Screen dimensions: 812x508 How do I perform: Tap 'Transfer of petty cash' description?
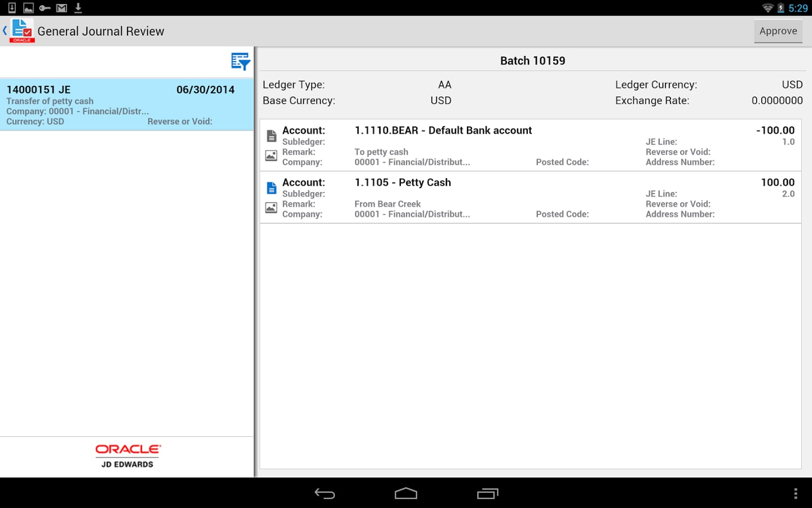[50, 101]
